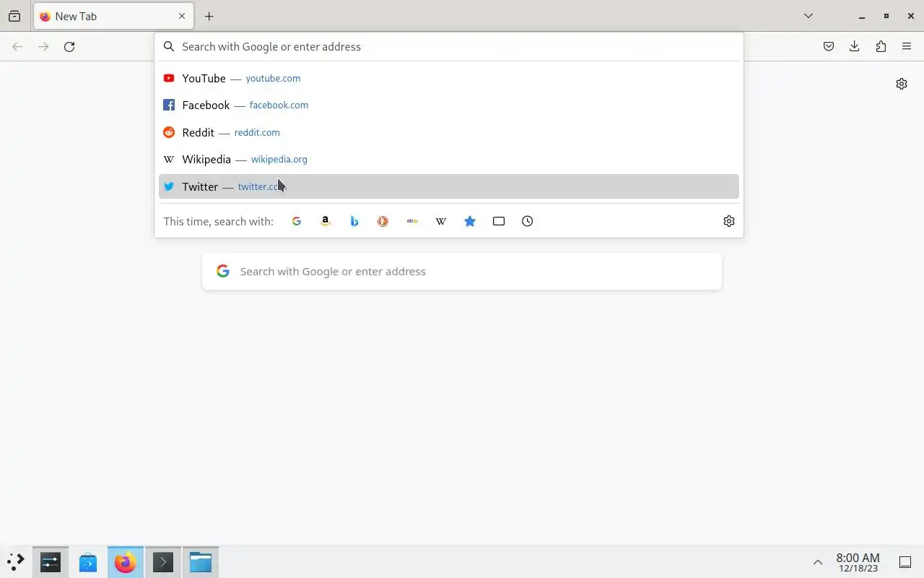924x578 pixels.
Task: Select the Wikipedia suggestion row
Action: pyautogui.click(x=449, y=159)
